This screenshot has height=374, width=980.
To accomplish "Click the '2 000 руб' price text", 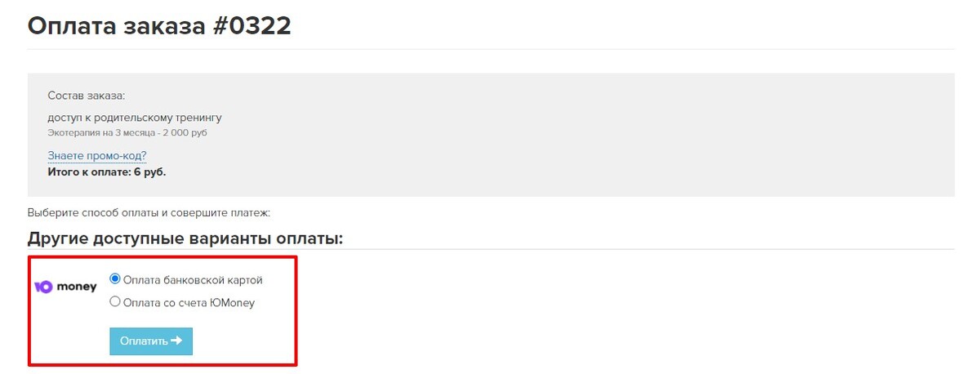I will pyautogui.click(x=196, y=132).
